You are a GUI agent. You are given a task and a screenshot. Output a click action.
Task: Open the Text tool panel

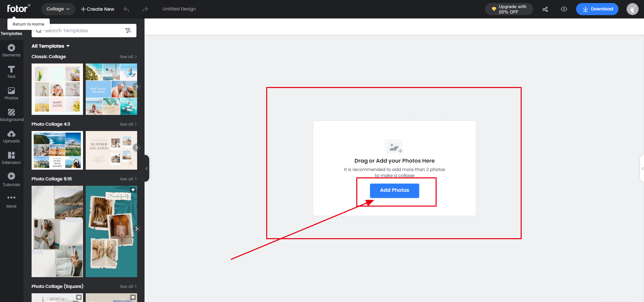(x=11, y=72)
